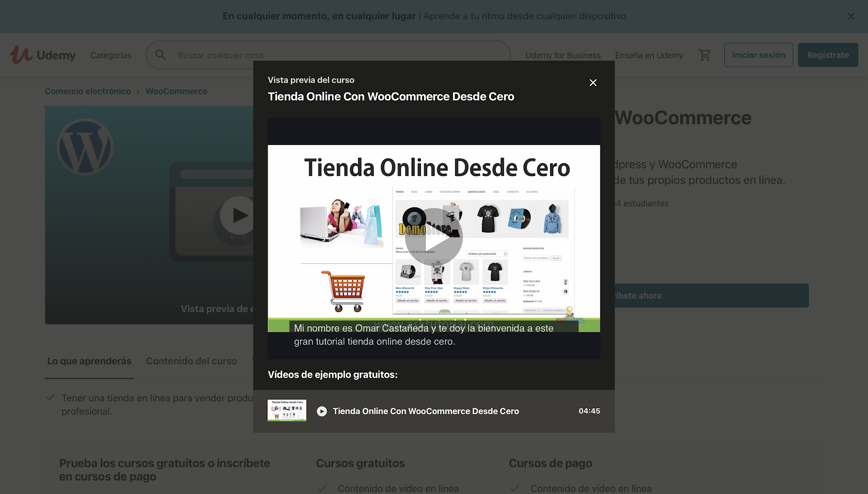Click the Regístrate button
Screen dimensions: 868x494
[x=828, y=55]
